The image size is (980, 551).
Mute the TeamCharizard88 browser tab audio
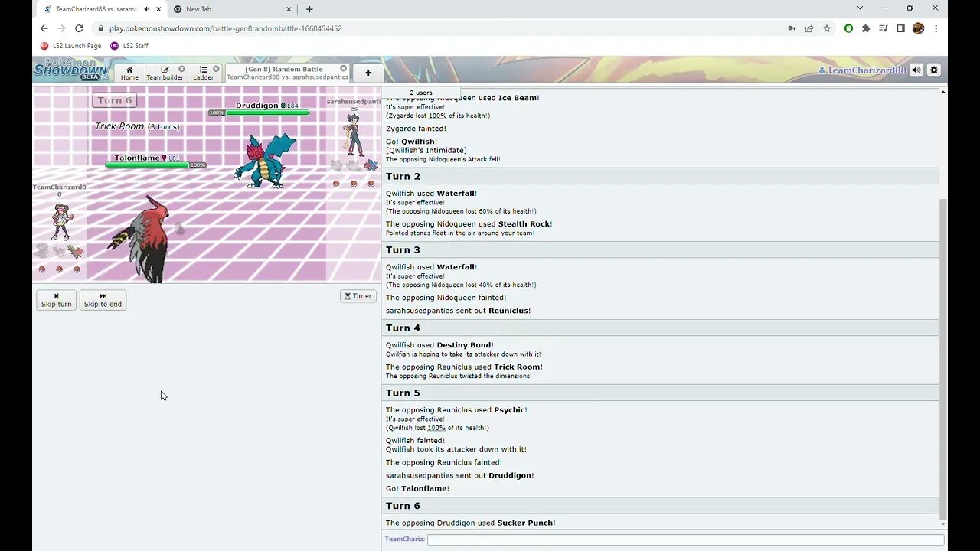[145, 9]
